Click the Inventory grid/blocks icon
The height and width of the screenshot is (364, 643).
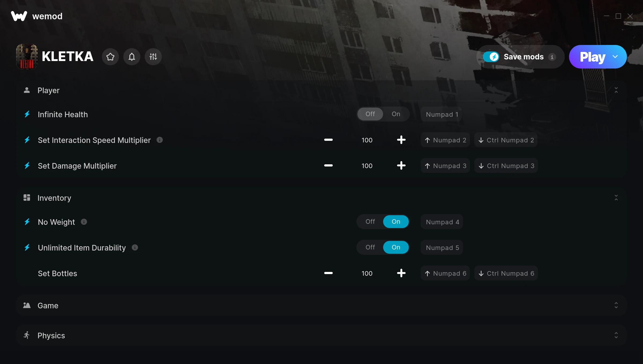tap(27, 198)
